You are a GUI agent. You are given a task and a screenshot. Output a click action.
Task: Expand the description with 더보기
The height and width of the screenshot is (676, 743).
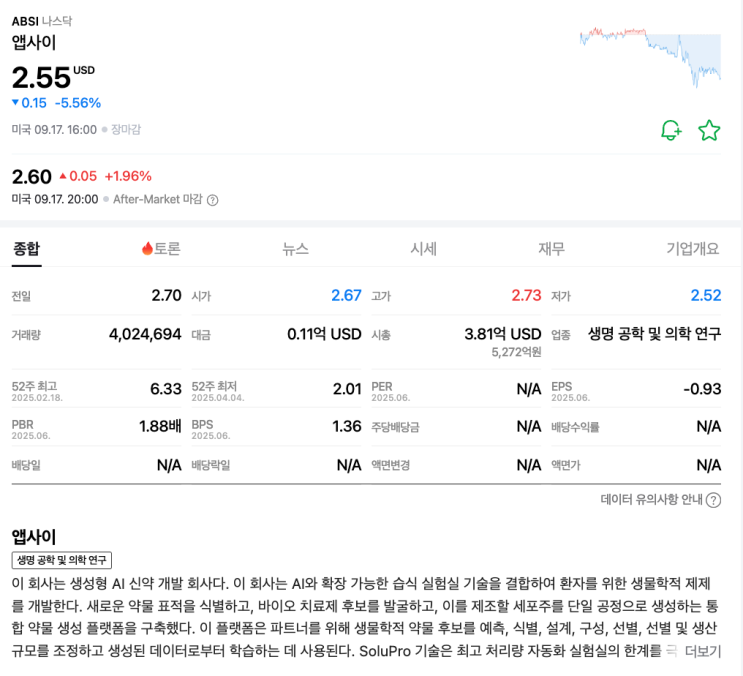tap(703, 651)
